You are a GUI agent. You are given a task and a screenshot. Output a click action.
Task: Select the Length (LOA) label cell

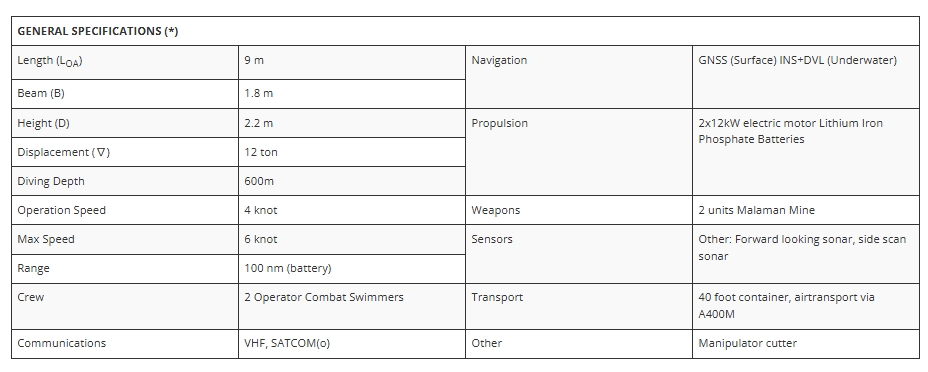pos(125,63)
